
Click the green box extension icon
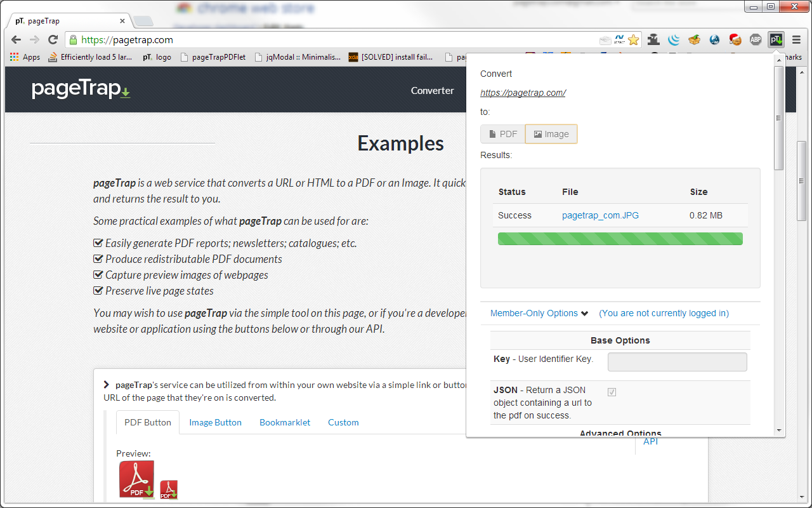[695, 39]
